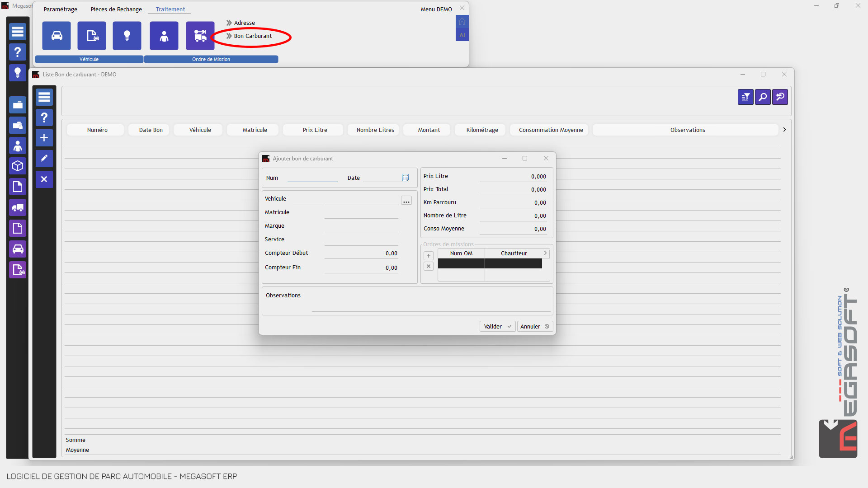Click the Valider button
The width and height of the screenshot is (868, 488).
[497, 326]
